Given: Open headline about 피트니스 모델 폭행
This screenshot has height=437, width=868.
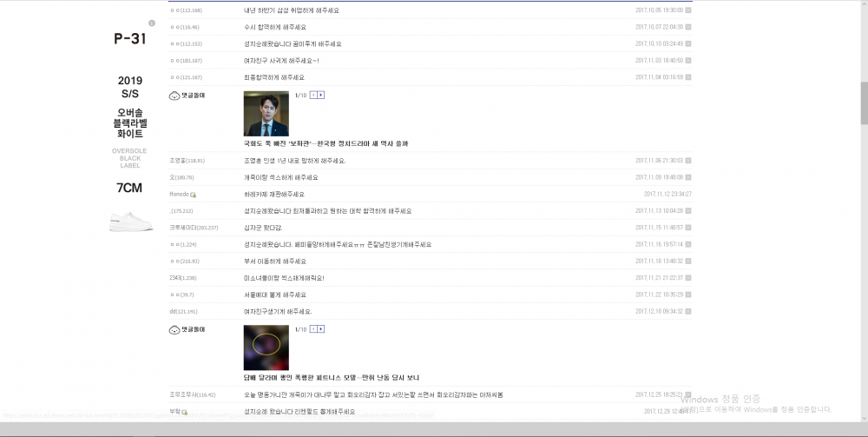Looking at the screenshot, I should click(331, 378).
